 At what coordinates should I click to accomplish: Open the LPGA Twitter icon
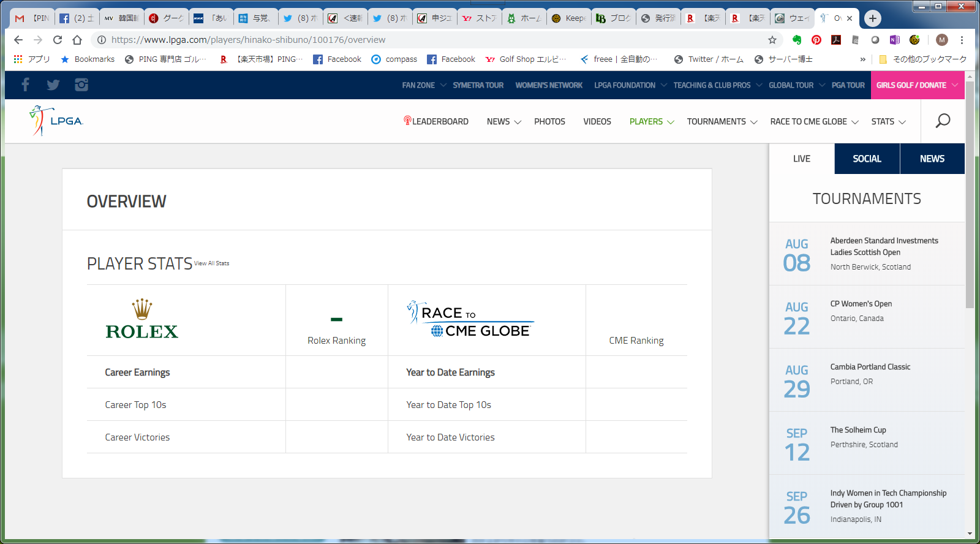click(53, 85)
